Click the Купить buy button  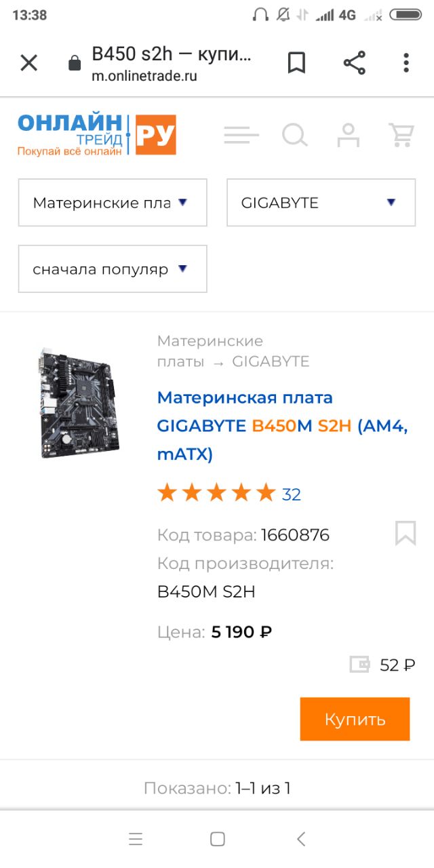(x=355, y=719)
